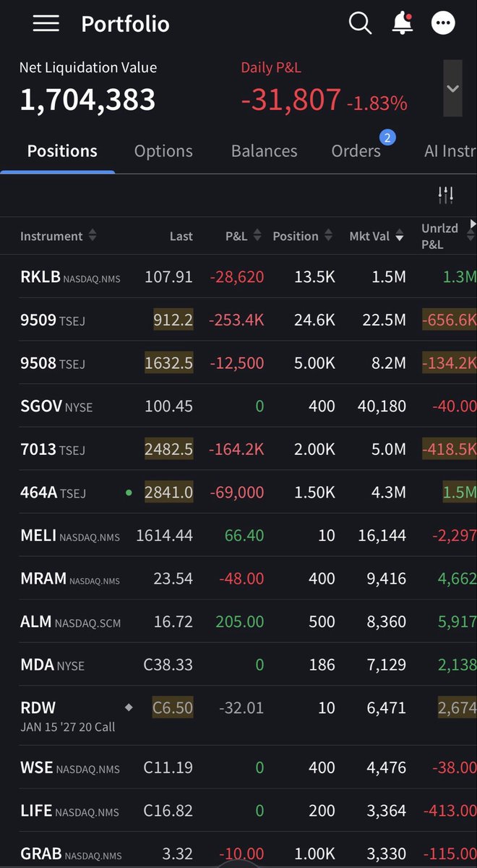This screenshot has height=868, width=477.
Task: Select the WSE position row
Action: (239, 767)
